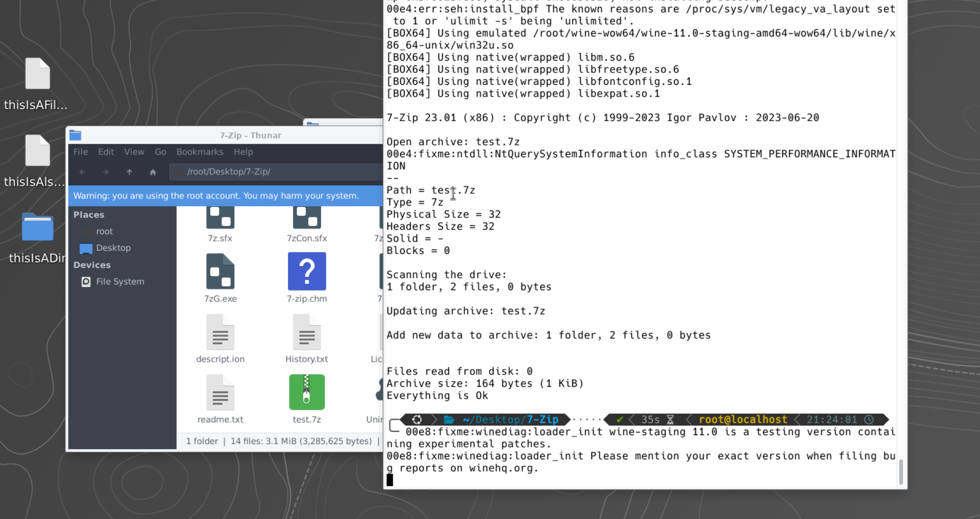Screen dimensions: 980x519
Task: Select the 7-zip.chm help file icon
Action: coord(306,272)
